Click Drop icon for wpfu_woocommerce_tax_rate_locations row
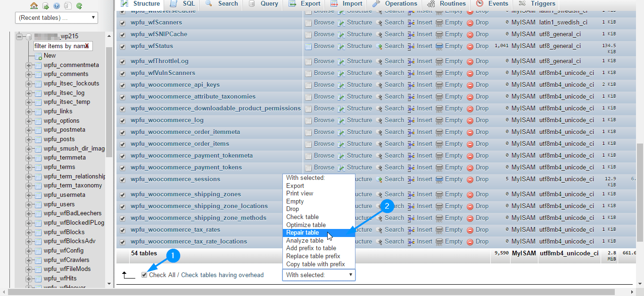Viewport: 644px width, 296px height. pos(470,242)
